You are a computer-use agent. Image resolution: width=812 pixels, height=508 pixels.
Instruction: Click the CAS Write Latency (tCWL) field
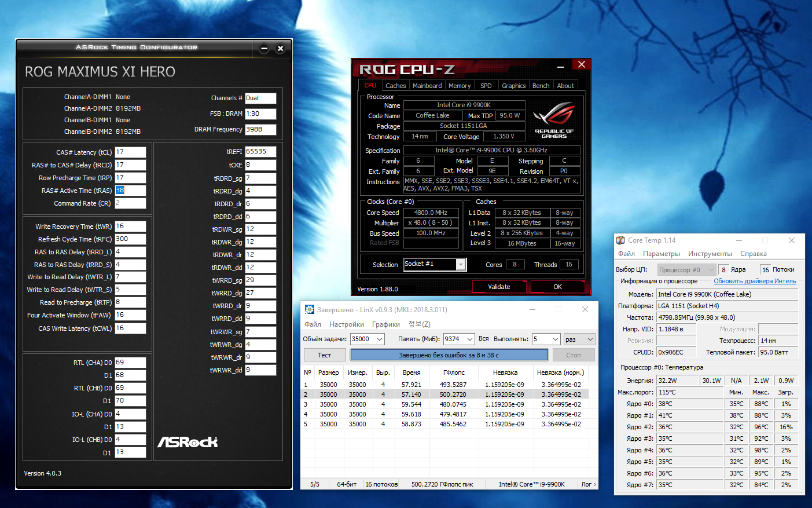(130, 328)
